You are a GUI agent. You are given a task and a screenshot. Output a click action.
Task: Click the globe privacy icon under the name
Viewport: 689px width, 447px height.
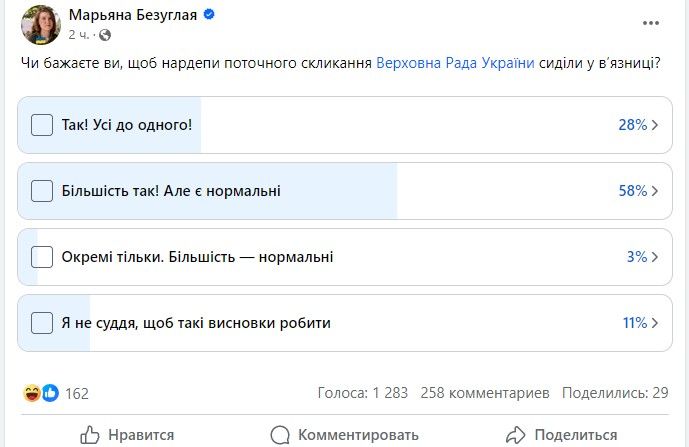102,35
